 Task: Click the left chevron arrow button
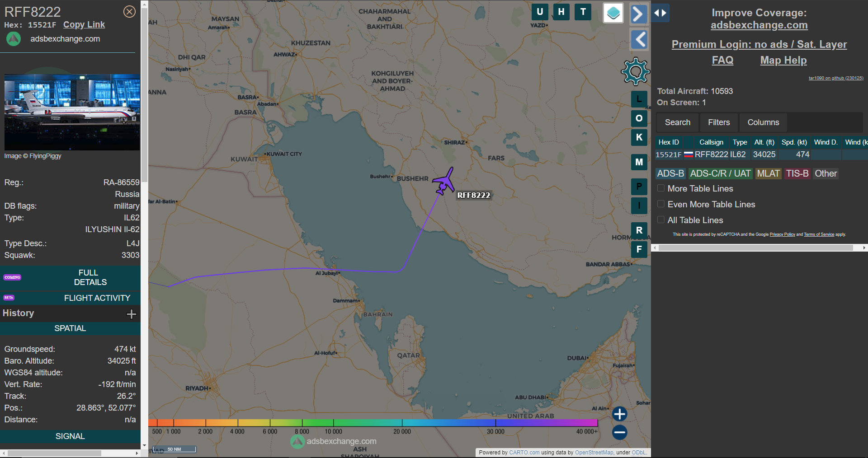[x=639, y=40]
